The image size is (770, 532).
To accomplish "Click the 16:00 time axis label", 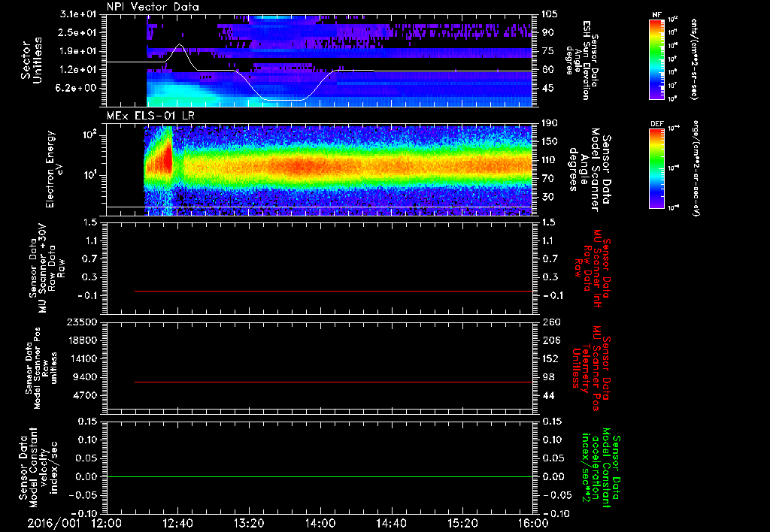I will (x=533, y=523).
